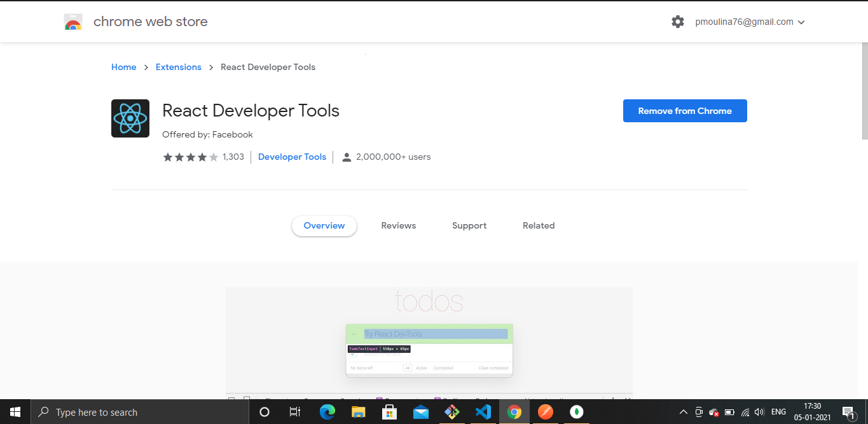Go to Extensions breadcrumb link

[x=179, y=67]
